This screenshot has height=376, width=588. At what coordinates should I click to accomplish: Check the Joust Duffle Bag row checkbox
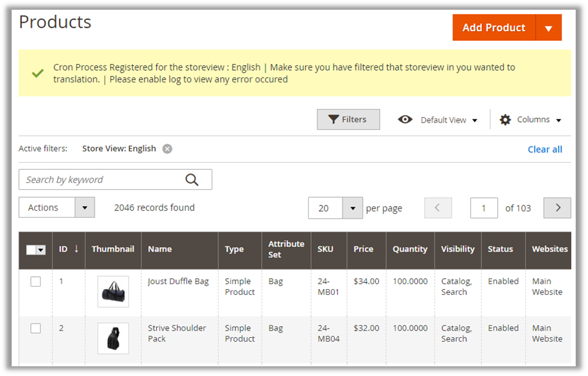(36, 281)
